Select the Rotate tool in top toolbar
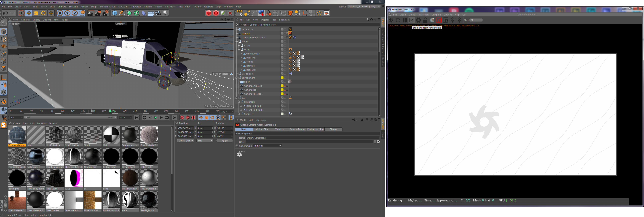Screen dimensions: 644x217 pyautogui.click(x=44, y=13)
